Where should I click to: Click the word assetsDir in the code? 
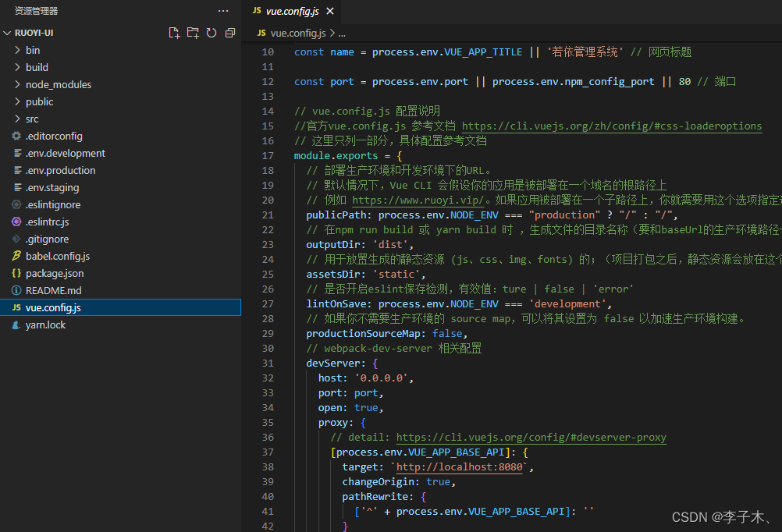(332, 275)
